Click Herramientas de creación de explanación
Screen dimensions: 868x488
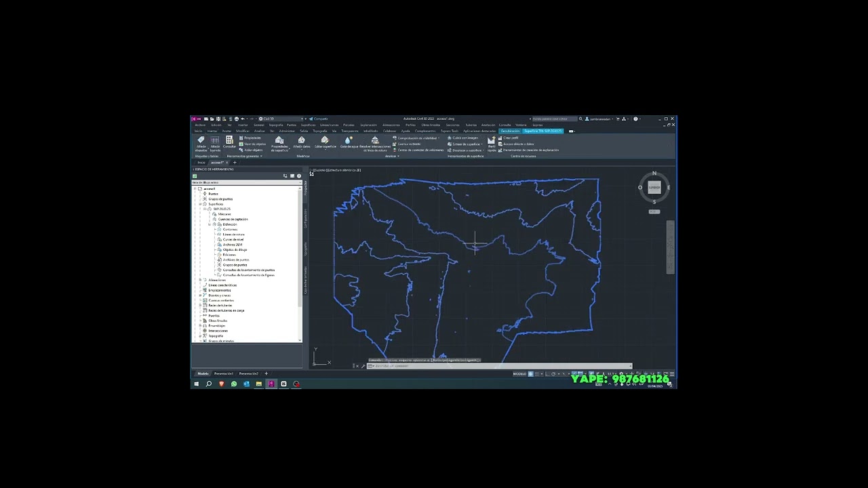(529, 150)
